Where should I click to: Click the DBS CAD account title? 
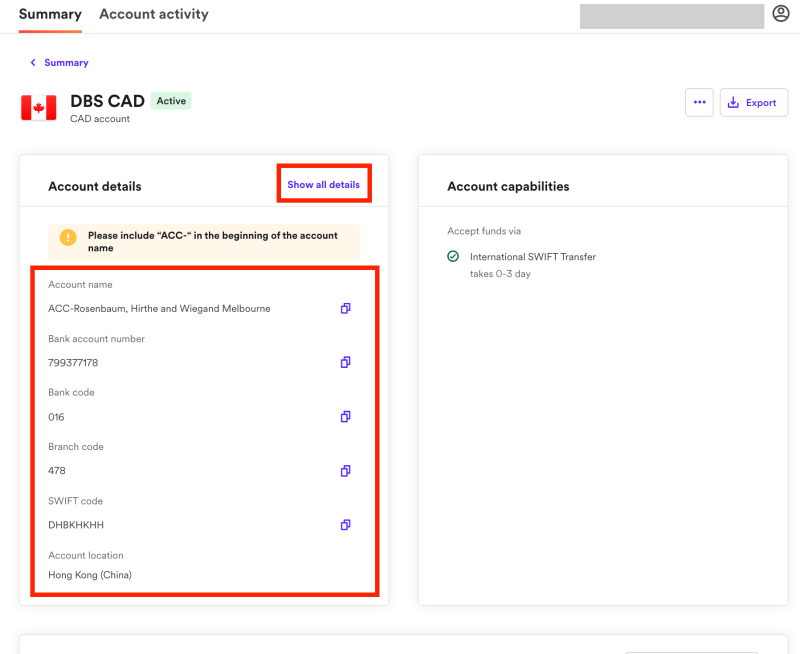click(107, 101)
